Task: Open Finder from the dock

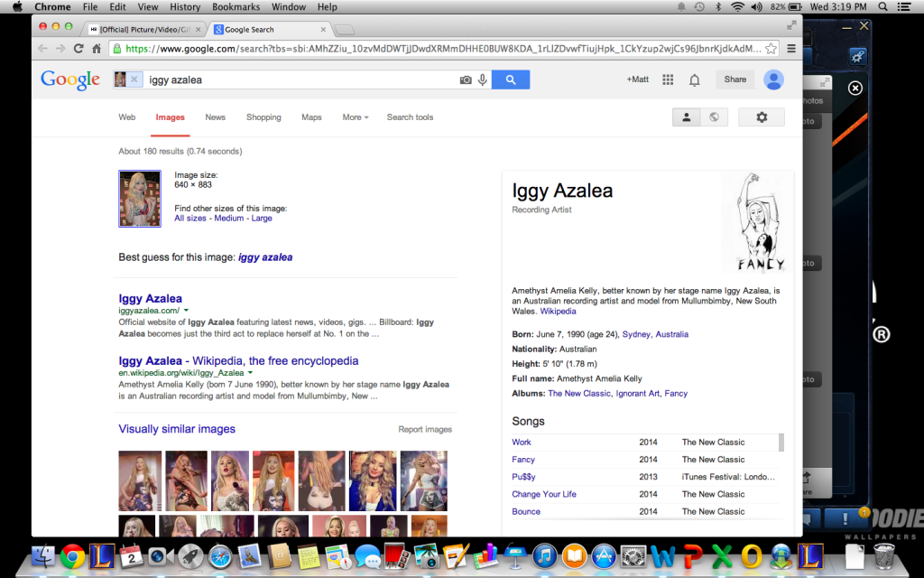Action: tap(43, 556)
